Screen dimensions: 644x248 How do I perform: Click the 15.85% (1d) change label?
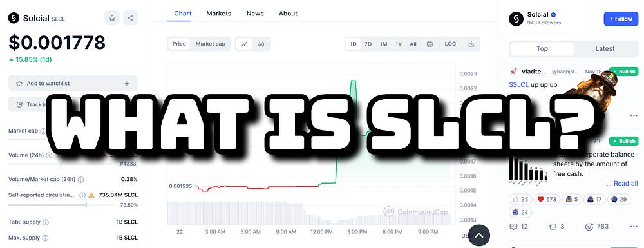pos(30,59)
